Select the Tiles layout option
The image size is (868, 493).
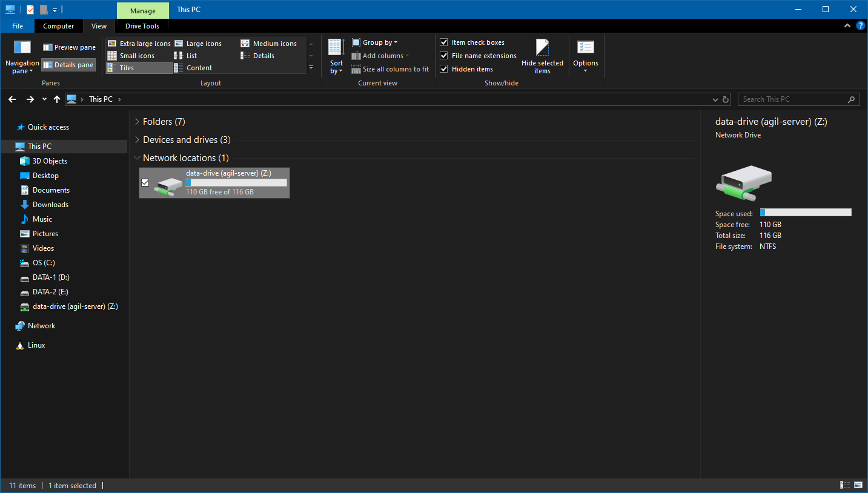[139, 68]
